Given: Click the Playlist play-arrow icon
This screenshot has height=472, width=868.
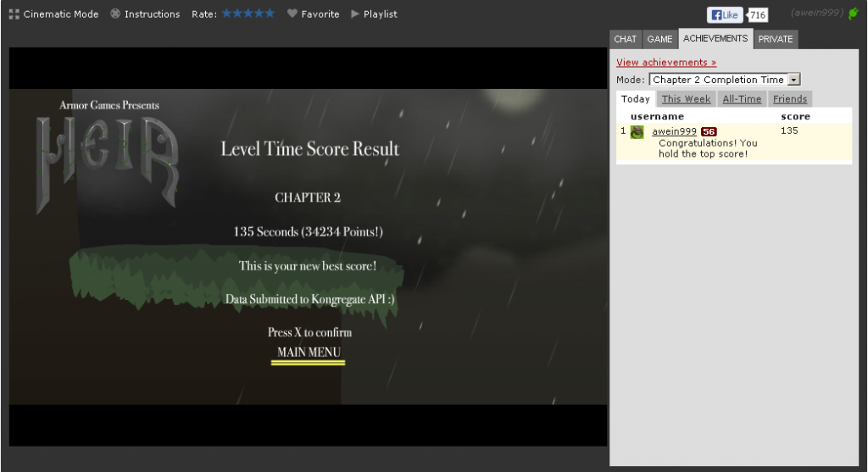Looking at the screenshot, I should (355, 14).
